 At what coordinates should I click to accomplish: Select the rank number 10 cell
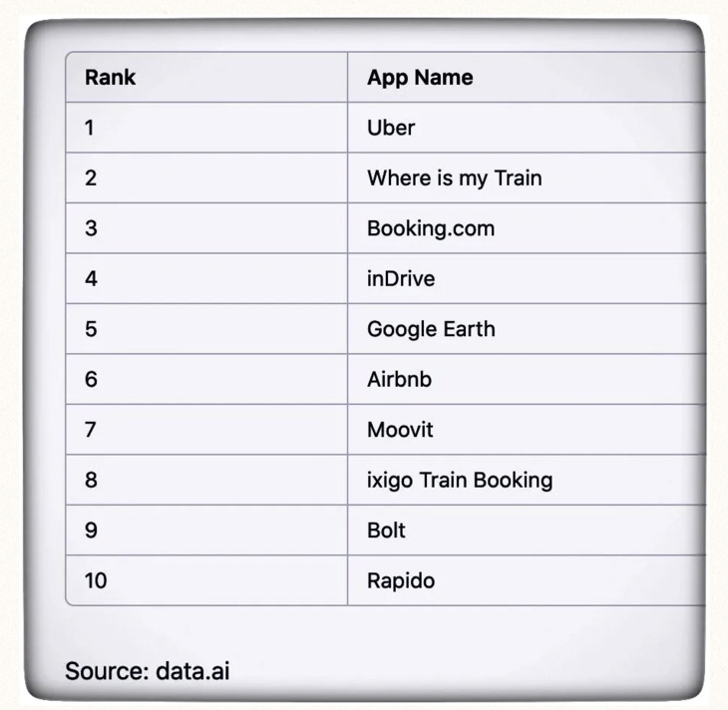(96, 580)
